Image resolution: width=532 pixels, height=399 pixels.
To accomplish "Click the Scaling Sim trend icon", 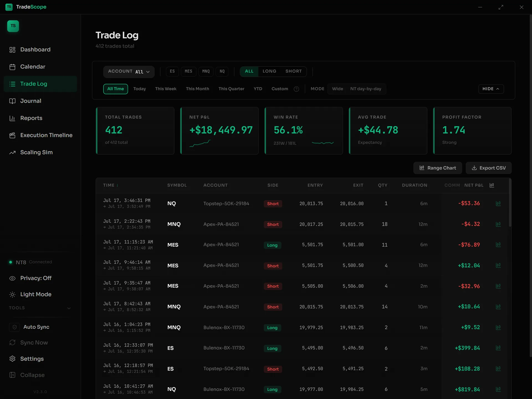I will pyautogui.click(x=12, y=153).
